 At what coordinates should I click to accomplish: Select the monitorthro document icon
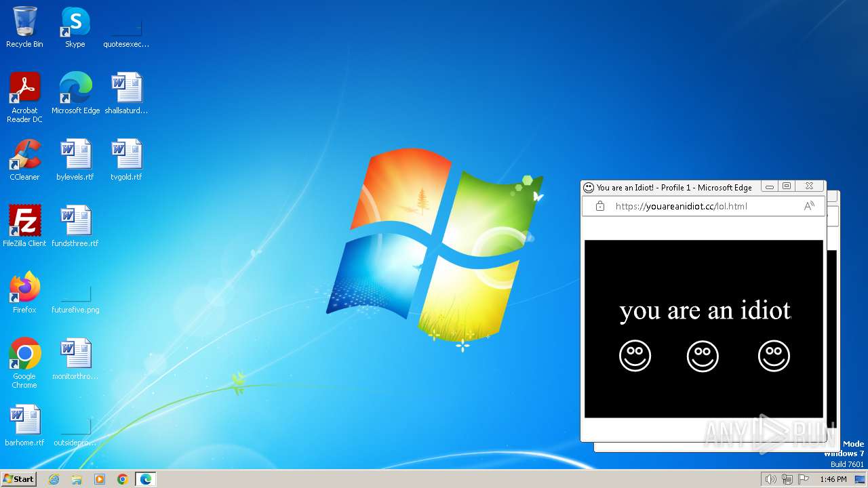coord(75,359)
